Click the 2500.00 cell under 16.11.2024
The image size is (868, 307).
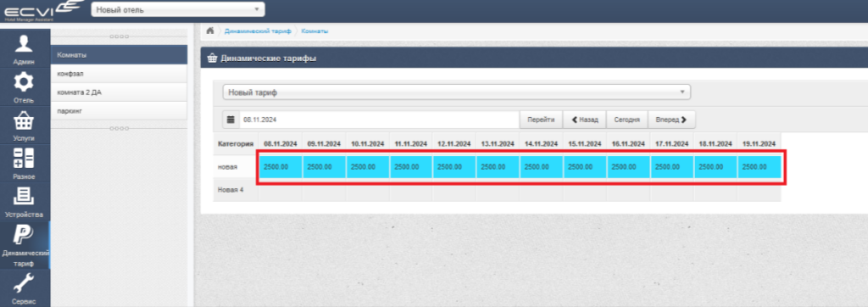point(628,167)
